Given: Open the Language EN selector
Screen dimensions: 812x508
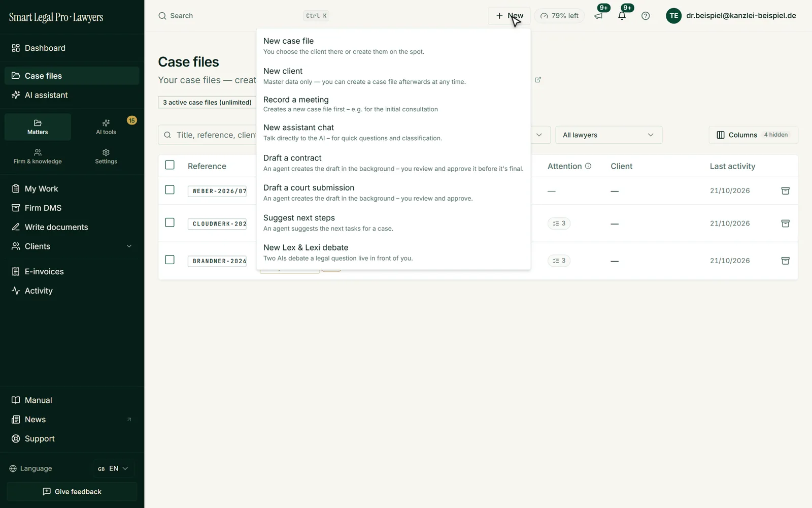Looking at the screenshot, I should [x=113, y=468].
